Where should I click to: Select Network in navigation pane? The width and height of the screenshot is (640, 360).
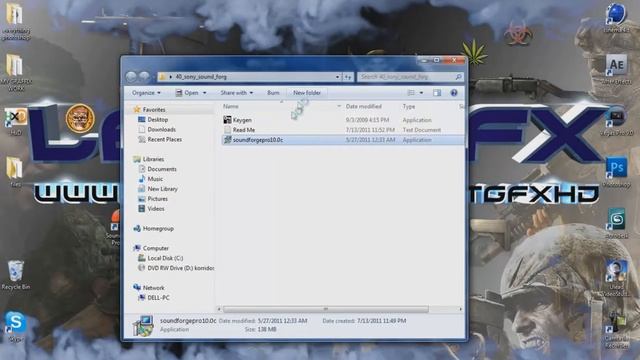(153, 287)
